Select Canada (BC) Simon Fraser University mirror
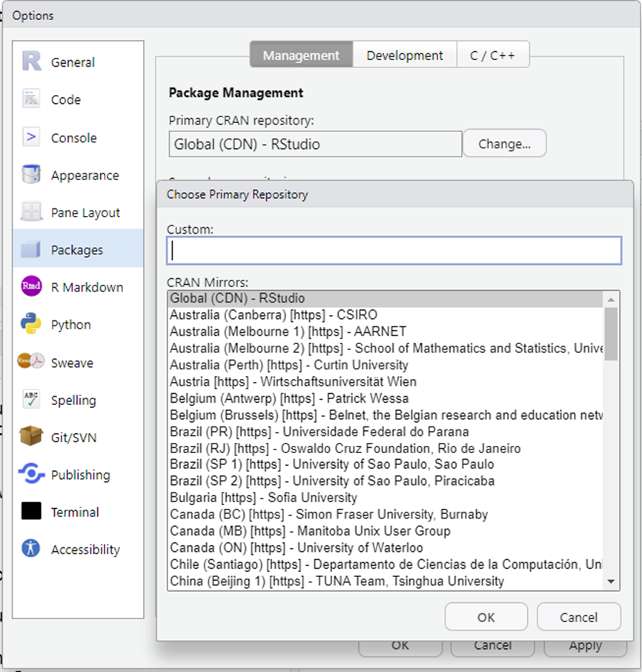642x672 pixels. (x=385, y=514)
